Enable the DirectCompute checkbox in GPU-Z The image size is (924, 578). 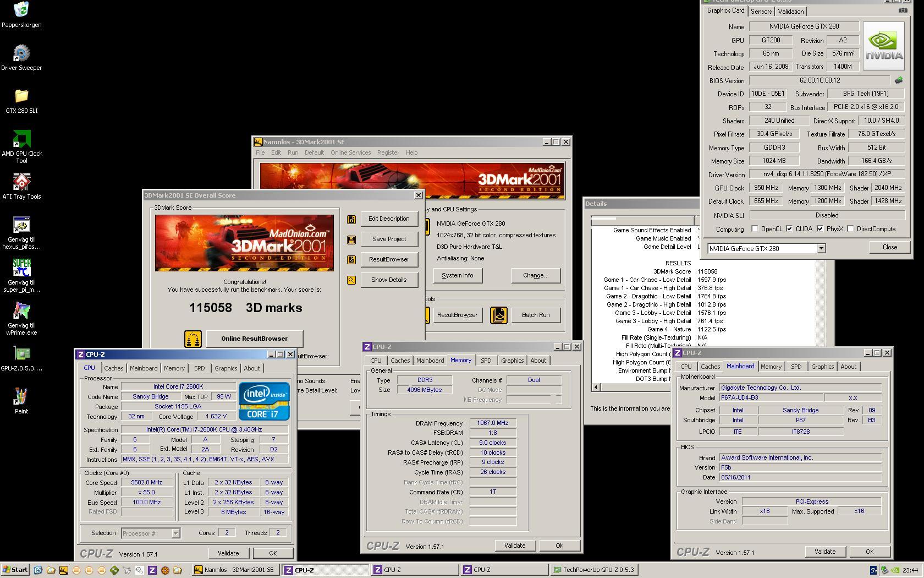851,229
